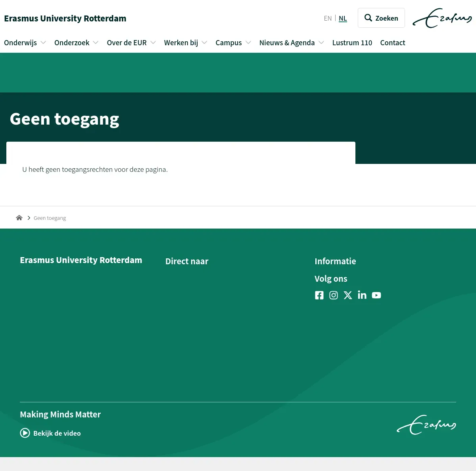The height and width of the screenshot is (471, 476).
Task: Open the Onderzoek menu item
Action: pos(72,42)
